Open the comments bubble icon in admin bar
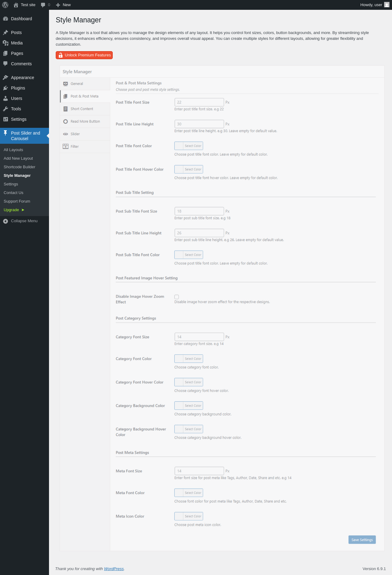392x575 pixels. pyautogui.click(x=43, y=5)
